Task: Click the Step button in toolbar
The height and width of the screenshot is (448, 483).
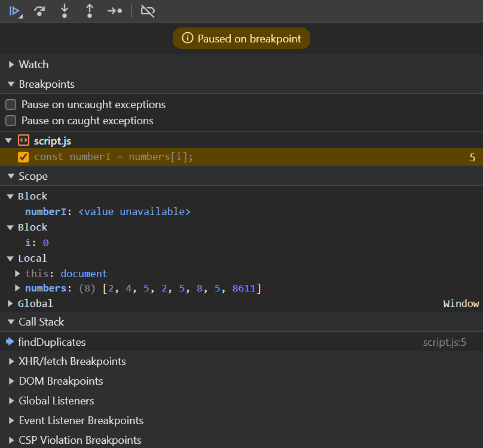Action: (x=115, y=11)
